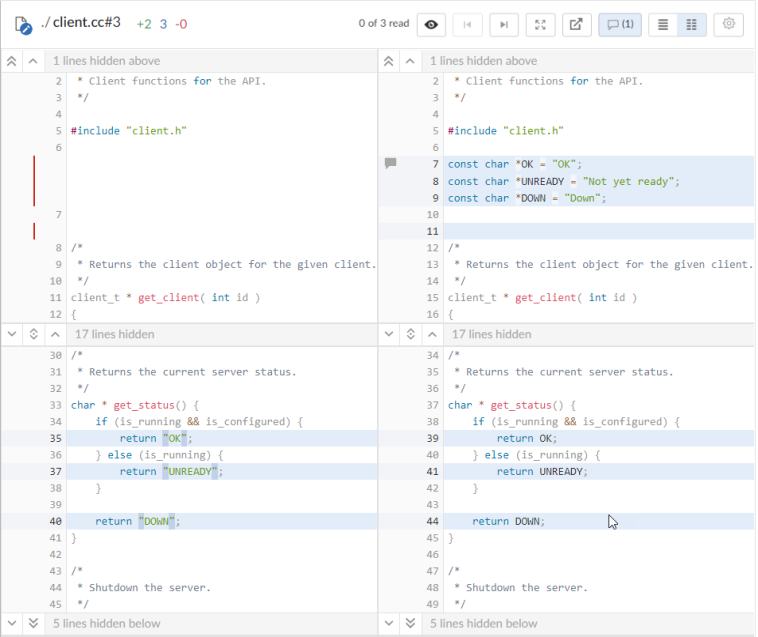Click the blue 3 changed count
The width and height of the screenshot is (758, 637).
(x=163, y=24)
